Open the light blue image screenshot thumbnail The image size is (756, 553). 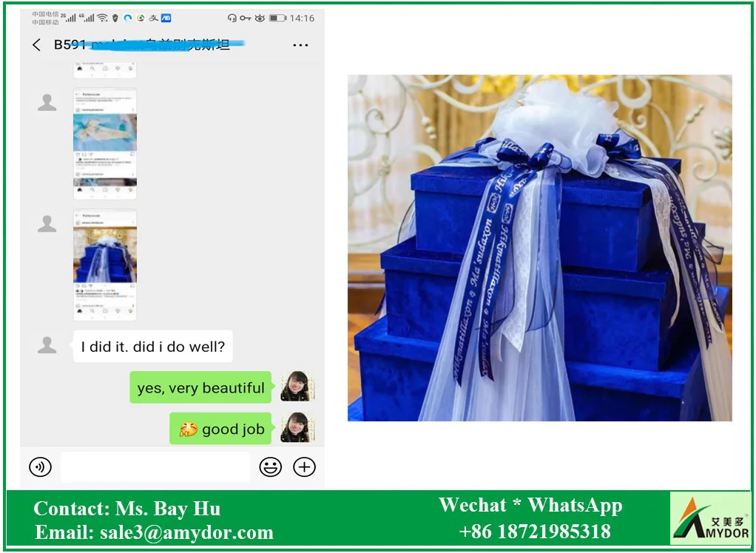click(105, 144)
